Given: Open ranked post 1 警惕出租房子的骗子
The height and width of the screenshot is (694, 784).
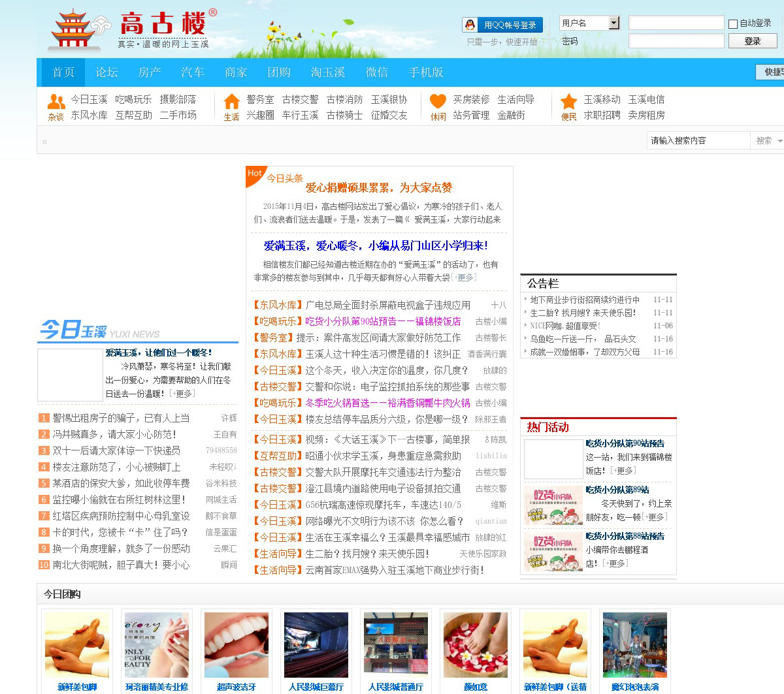Looking at the screenshot, I should point(121,418).
